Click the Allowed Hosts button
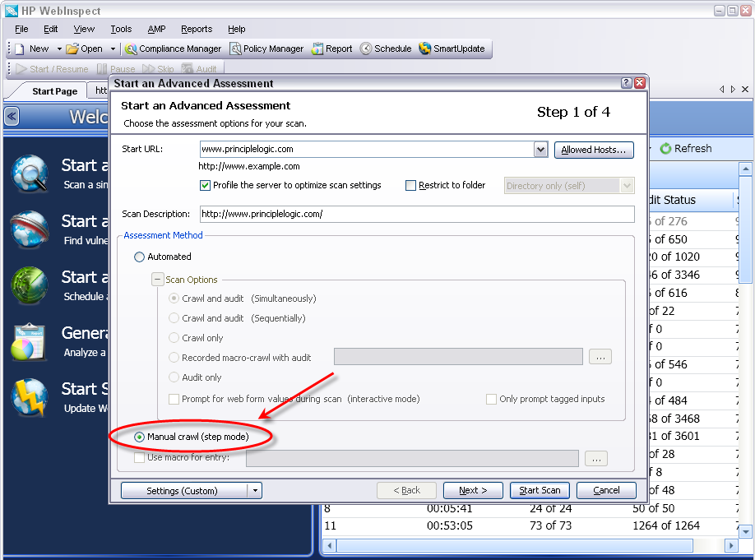 594,150
